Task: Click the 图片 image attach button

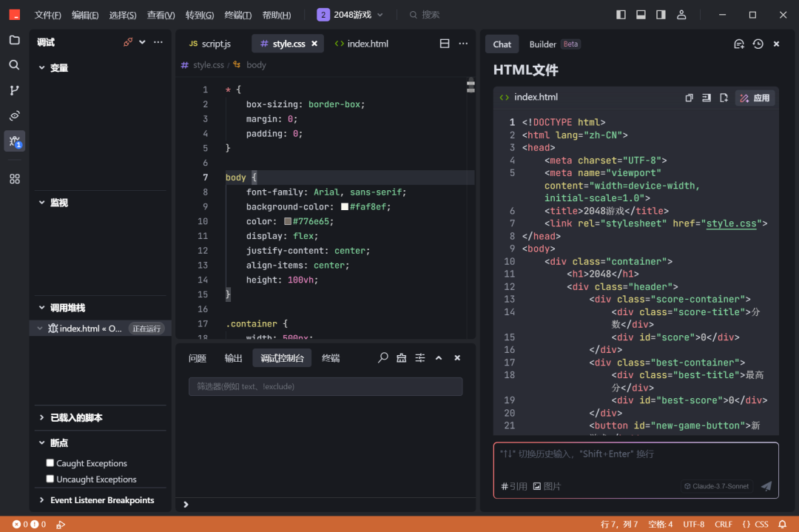Action: point(547,486)
